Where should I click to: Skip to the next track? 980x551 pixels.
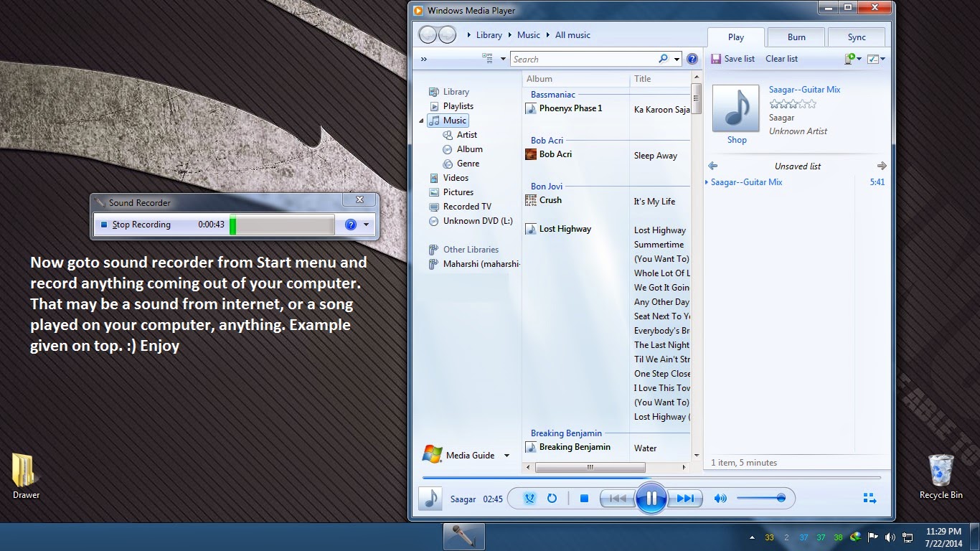(x=685, y=498)
